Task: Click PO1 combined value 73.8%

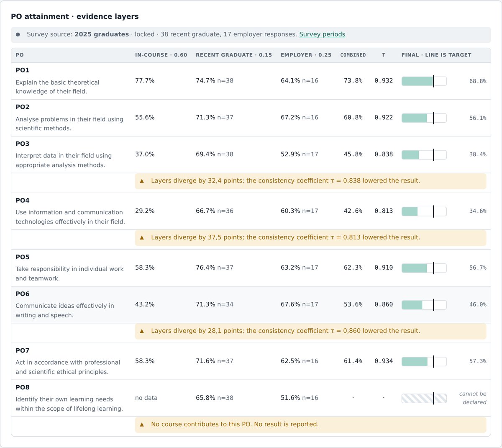Action: pos(353,81)
